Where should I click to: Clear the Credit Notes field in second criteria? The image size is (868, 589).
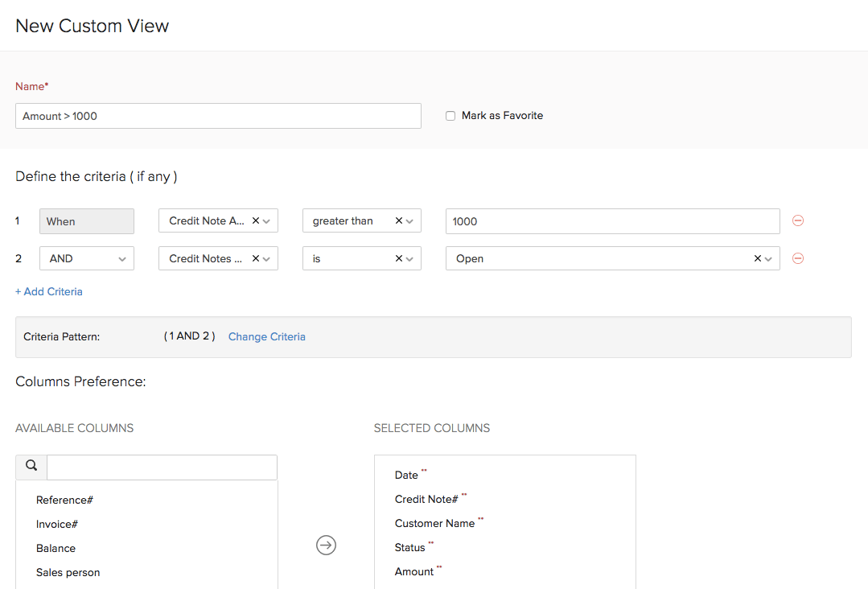coord(255,257)
